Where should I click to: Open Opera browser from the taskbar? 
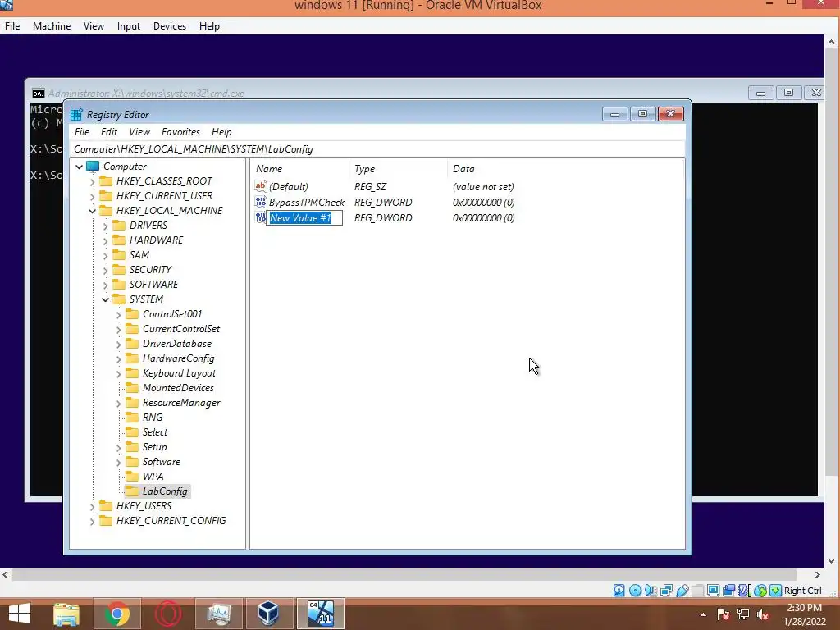coord(167,614)
